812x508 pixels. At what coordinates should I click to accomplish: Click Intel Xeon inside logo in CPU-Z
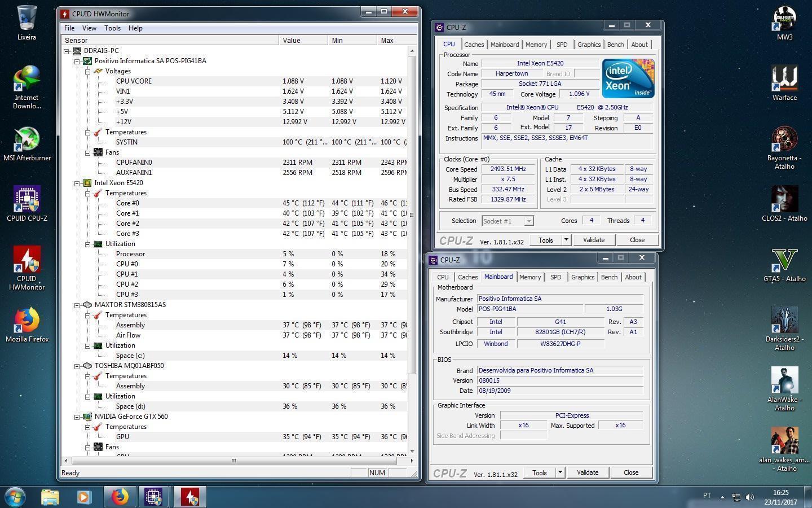tap(628, 78)
